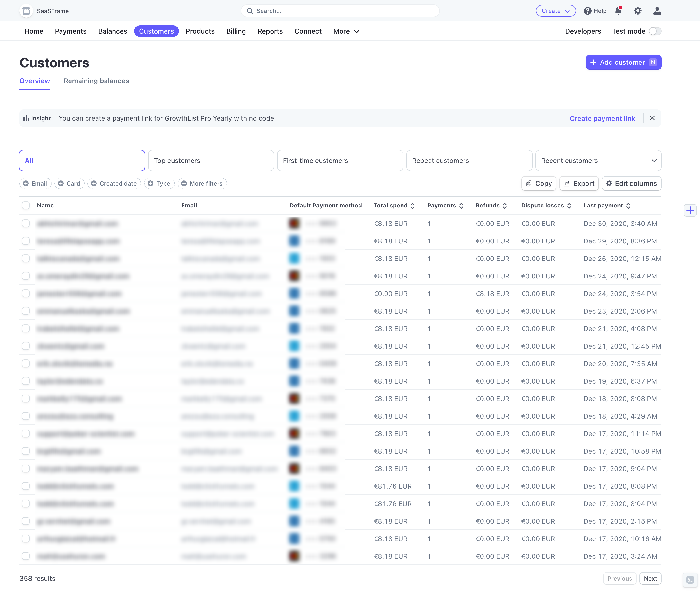This screenshot has width=700, height=592.
Task: Open More filters
Action: pos(202,184)
